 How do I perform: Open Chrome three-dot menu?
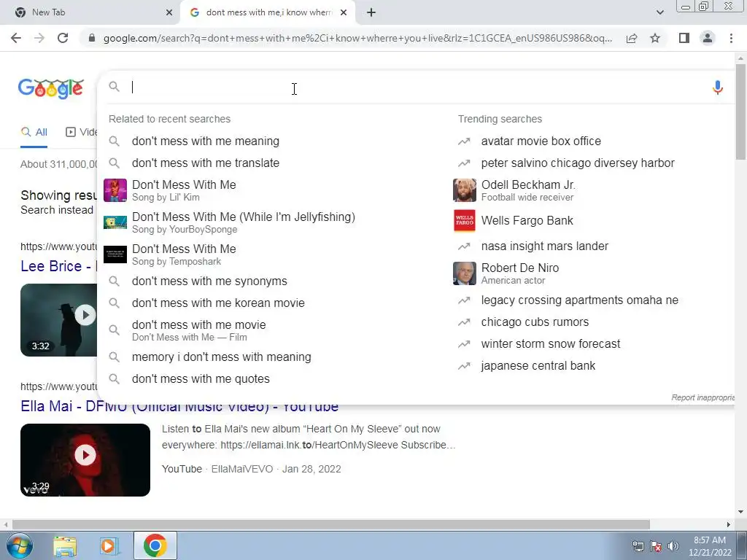tap(731, 38)
